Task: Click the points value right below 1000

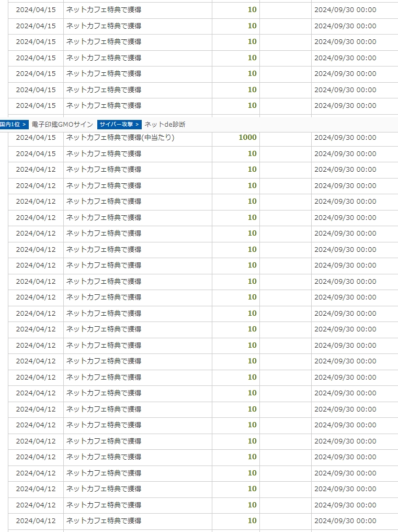Action: [x=252, y=153]
